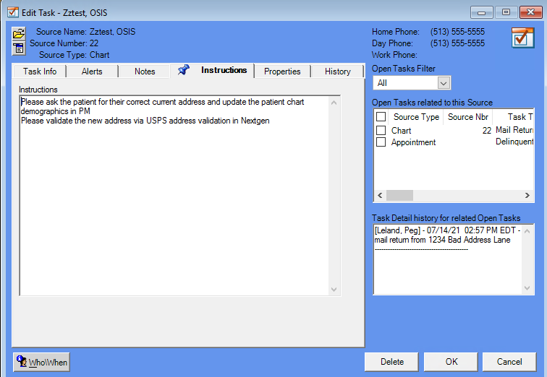The image size is (547, 377).
Task: Click the Source Type column header
Action: [416, 117]
